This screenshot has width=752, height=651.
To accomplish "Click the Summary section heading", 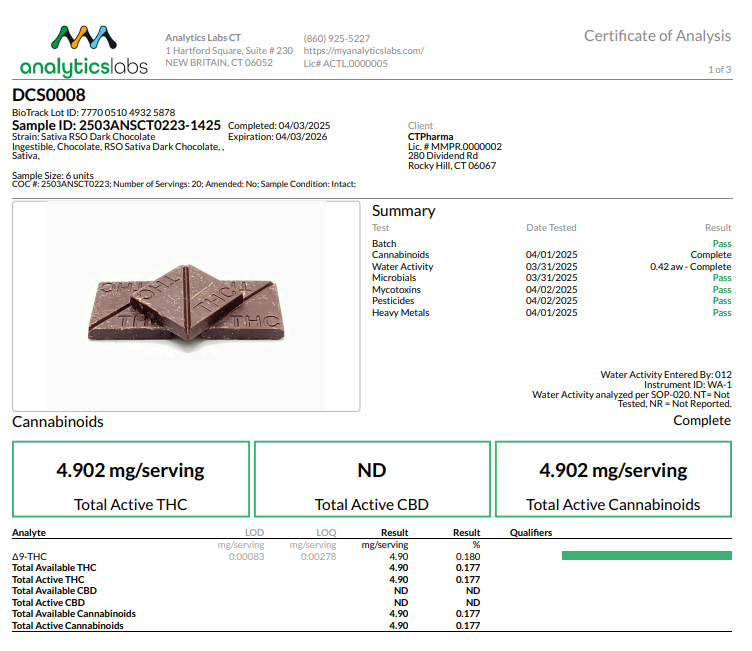I will coord(403,211).
